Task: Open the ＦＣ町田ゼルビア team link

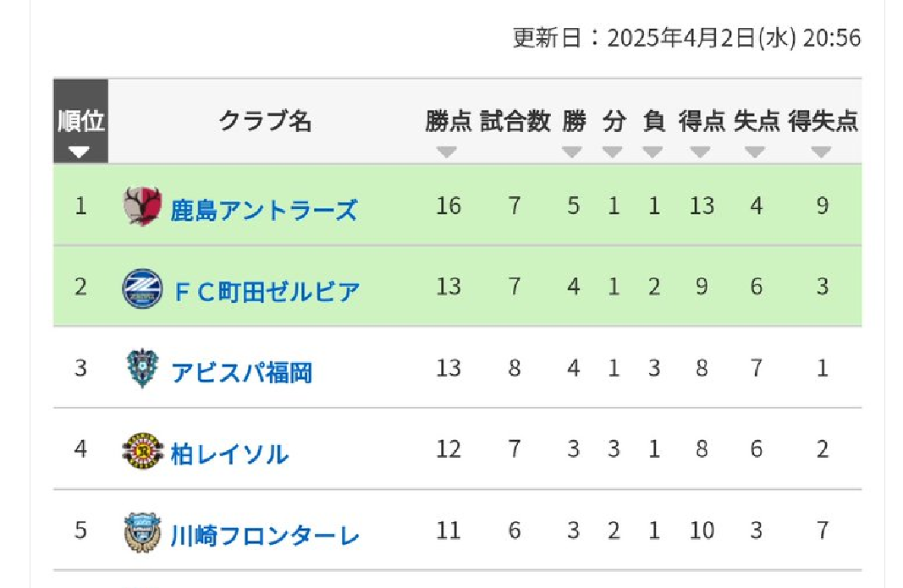Action: point(267,291)
